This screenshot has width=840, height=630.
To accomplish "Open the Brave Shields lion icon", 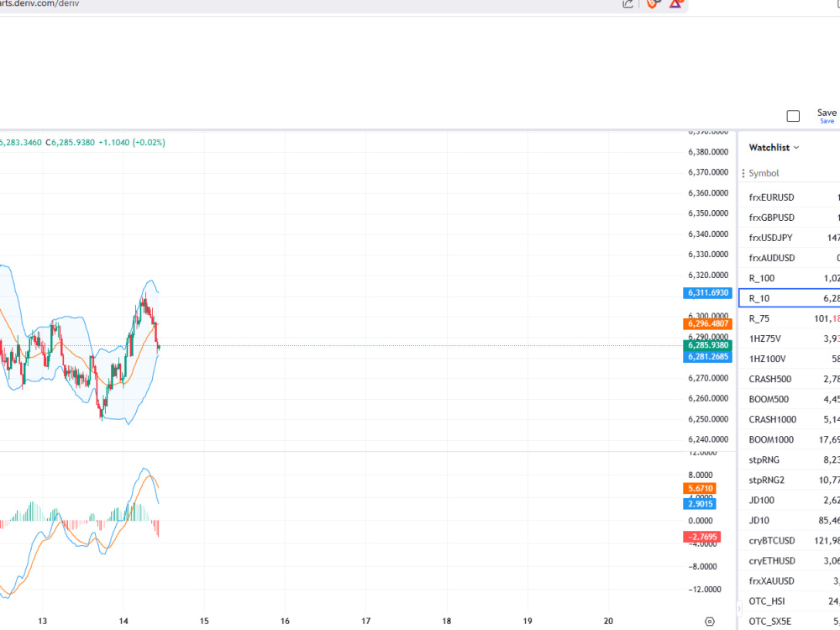I will tap(652, 3).
